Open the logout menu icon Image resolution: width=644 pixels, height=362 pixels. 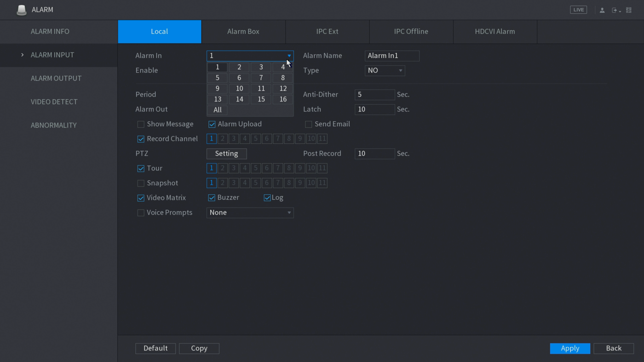click(x=615, y=10)
